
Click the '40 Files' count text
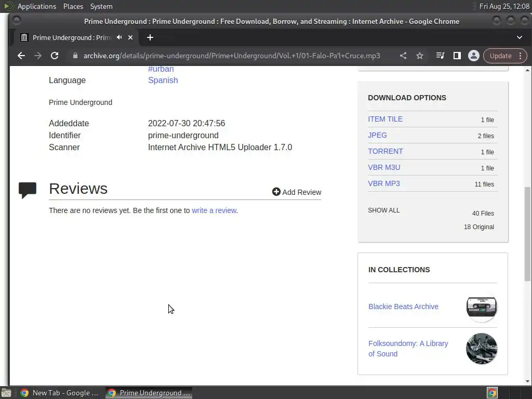(483, 214)
